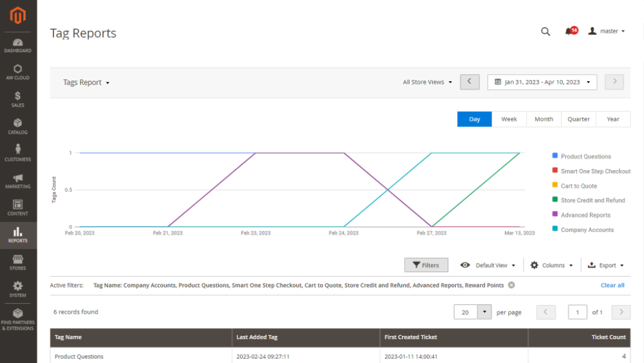Remove the Tag Name active filter
Screen dimensions: 644x363
click(511, 285)
